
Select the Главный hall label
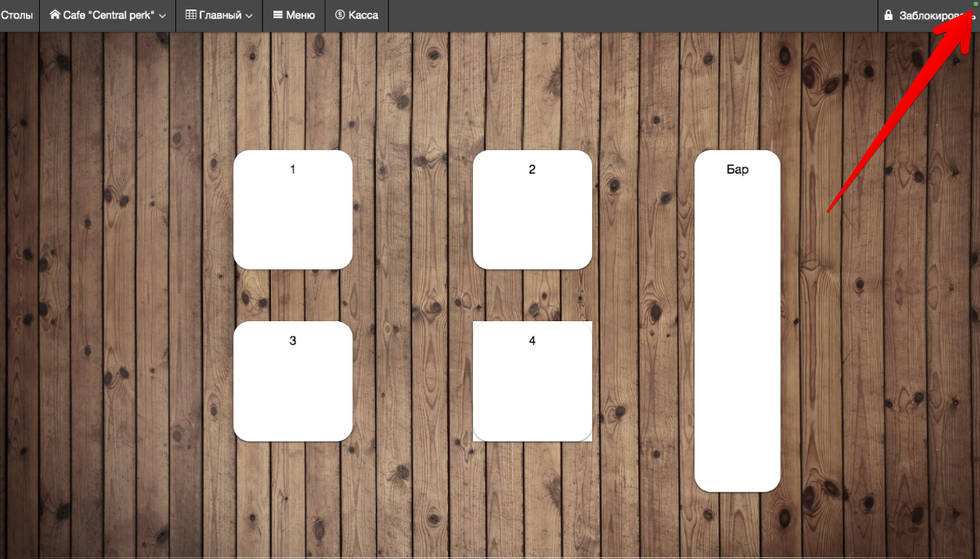pyautogui.click(x=220, y=15)
